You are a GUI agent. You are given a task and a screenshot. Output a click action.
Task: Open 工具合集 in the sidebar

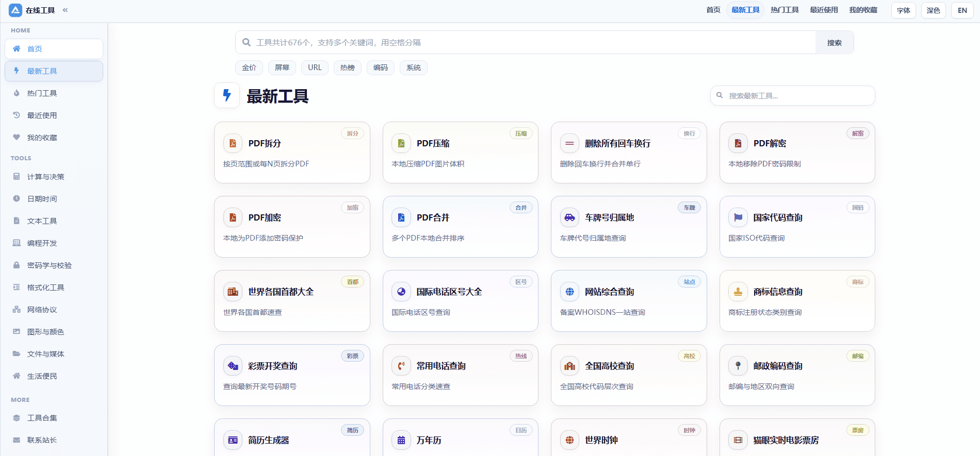coord(54,418)
